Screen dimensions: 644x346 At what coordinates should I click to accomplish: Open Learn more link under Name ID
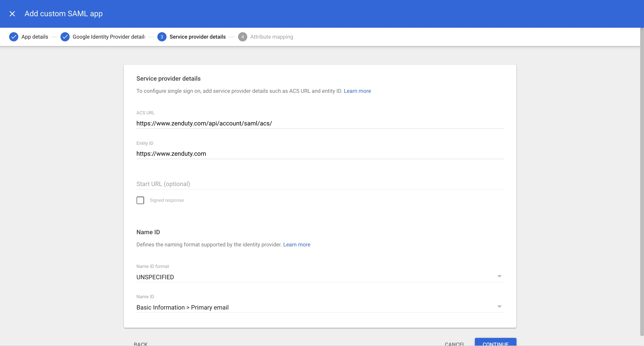(296, 245)
